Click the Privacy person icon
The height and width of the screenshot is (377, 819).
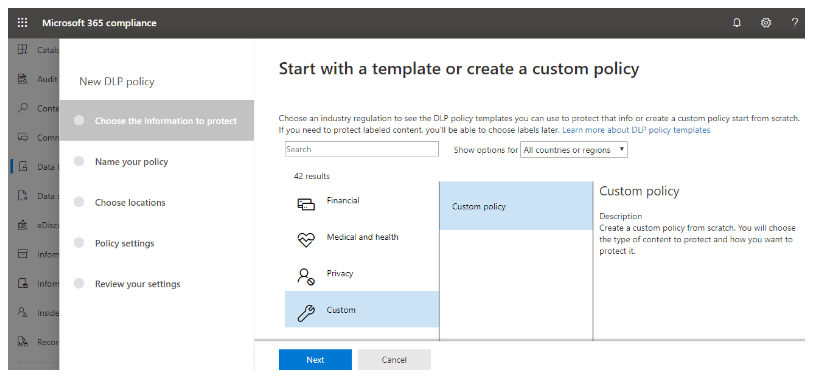point(306,276)
